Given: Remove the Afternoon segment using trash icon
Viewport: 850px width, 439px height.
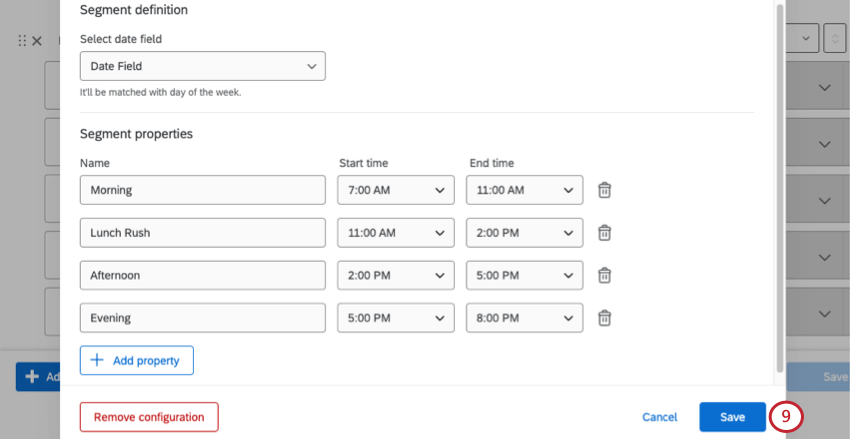Looking at the screenshot, I should pyautogui.click(x=604, y=275).
